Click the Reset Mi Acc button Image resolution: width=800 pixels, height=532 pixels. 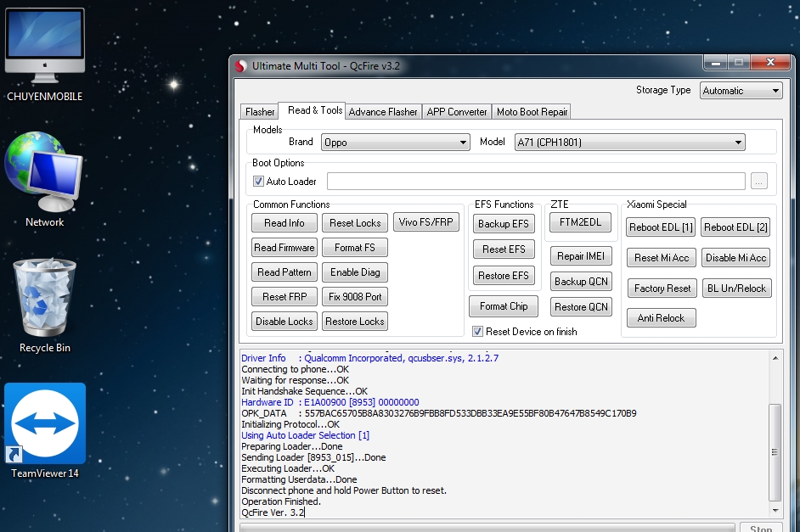coord(662,258)
